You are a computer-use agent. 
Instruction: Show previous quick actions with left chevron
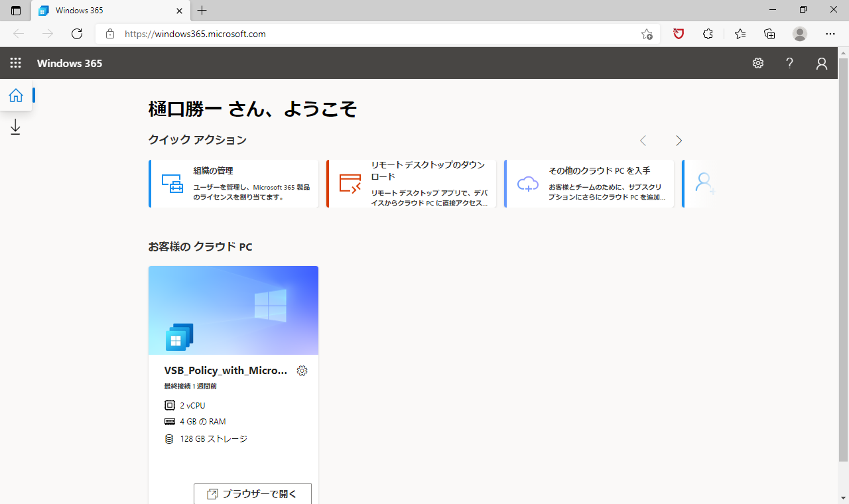pyautogui.click(x=643, y=141)
